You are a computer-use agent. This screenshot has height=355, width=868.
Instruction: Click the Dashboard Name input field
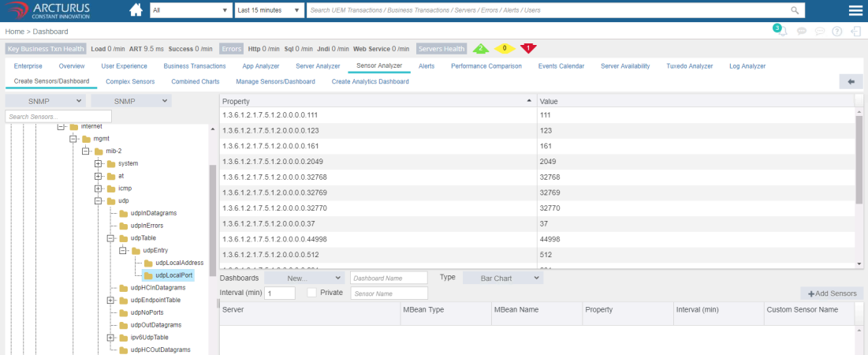[389, 278]
